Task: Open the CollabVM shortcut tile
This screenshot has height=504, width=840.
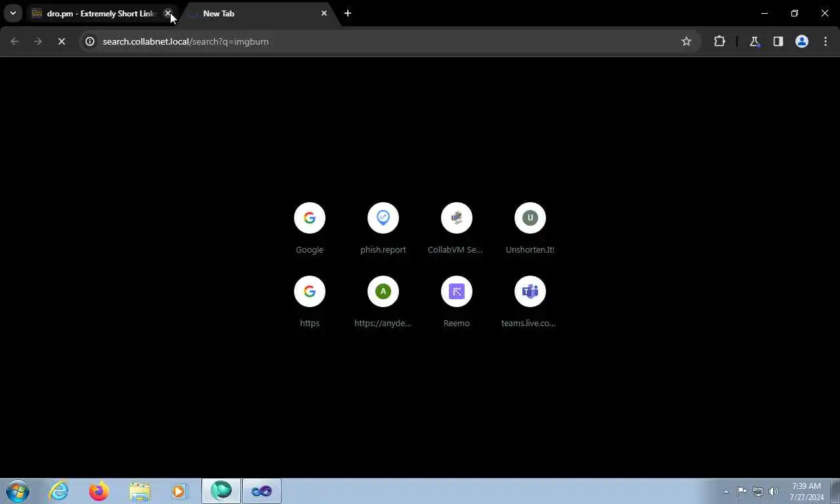Action: click(x=457, y=218)
